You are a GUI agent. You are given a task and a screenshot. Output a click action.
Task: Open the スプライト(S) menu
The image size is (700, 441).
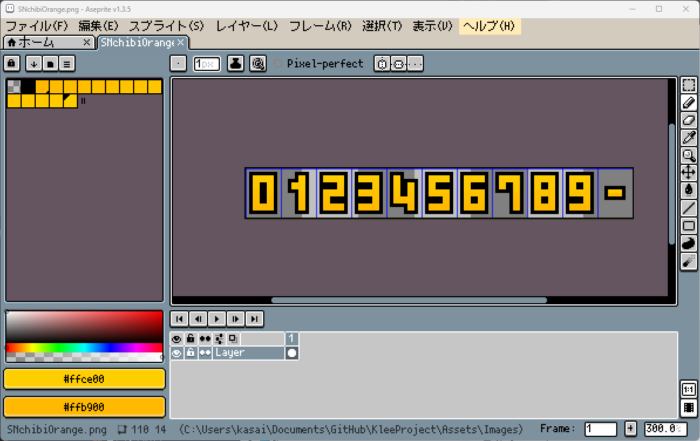[165, 25]
